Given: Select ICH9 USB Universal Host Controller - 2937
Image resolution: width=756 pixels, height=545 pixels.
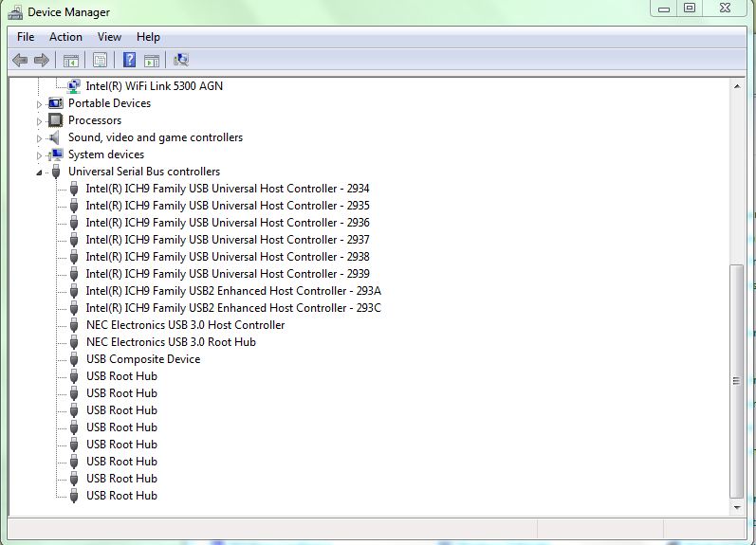Looking at the screenshot, I should tap(228, 240).
